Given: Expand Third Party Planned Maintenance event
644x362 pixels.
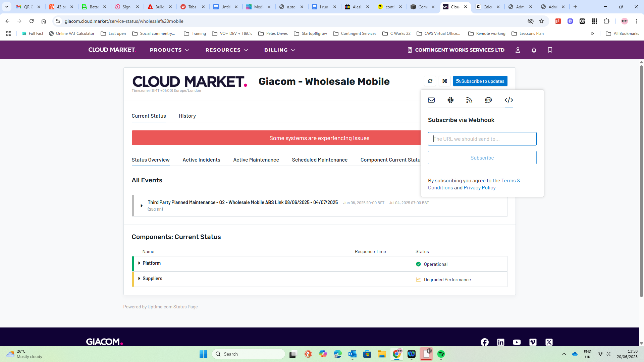Looking at the screenshot, I should [142, 205].
